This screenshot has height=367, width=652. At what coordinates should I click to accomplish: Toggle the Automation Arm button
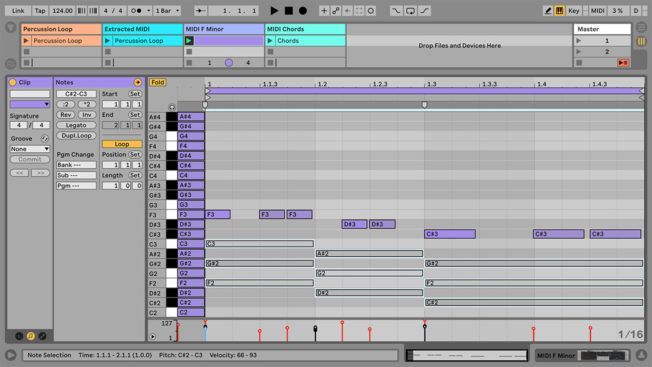tap(336, 10)
